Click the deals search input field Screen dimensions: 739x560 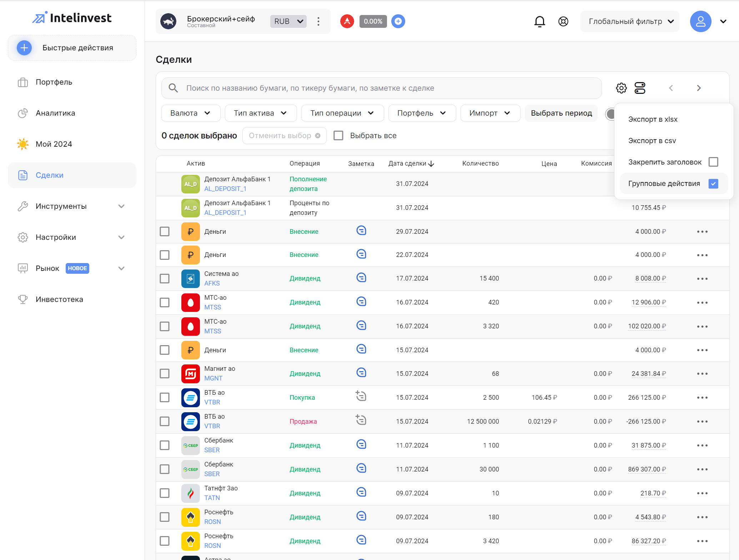click(x=381, y=88)
